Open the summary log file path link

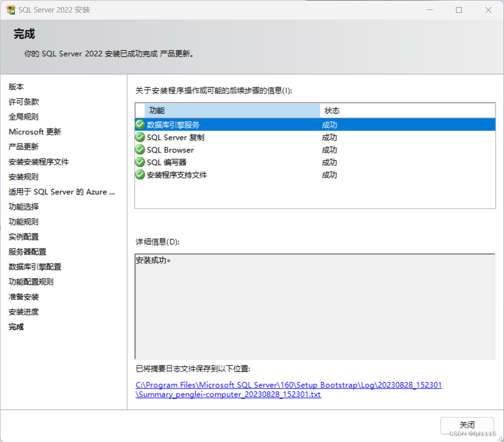(x=289, y=389)
